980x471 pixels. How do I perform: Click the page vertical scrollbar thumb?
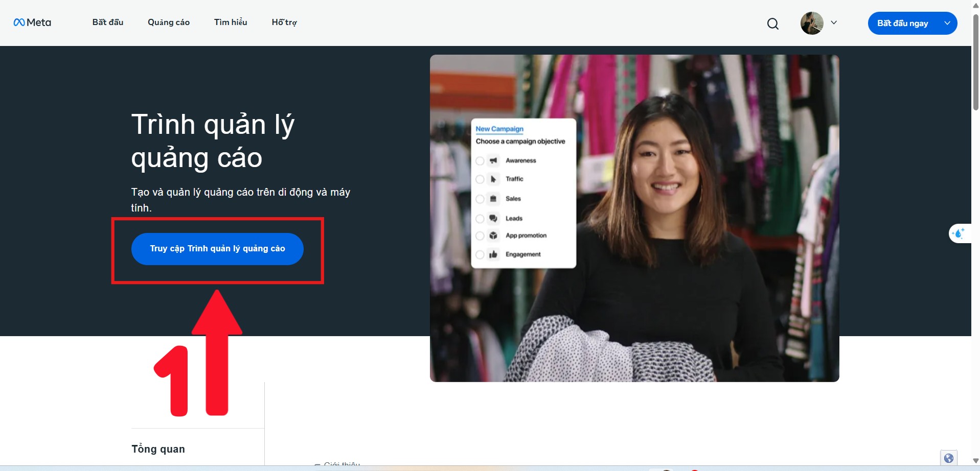(975, 61)
